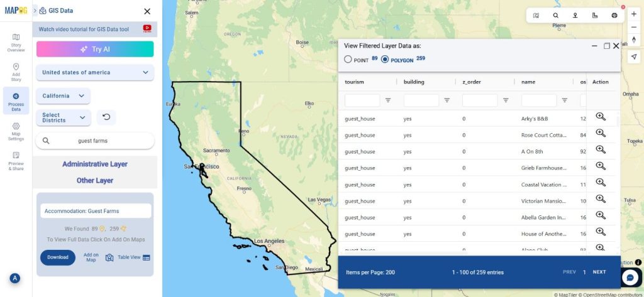The width and height of the screenshot is (644, 297).
Task: Open the United States of America dropdown
Action: pos(95,73)
